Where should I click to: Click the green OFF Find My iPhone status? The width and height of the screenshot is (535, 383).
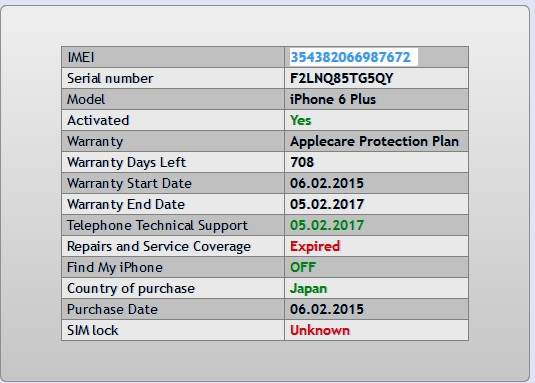(303, 267)
